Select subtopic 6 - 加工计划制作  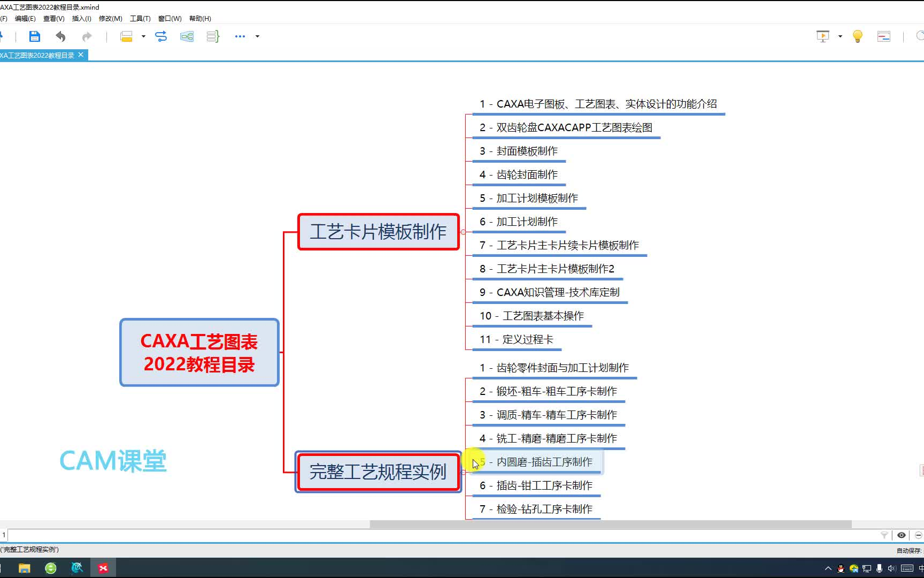(x=519, y=222)
